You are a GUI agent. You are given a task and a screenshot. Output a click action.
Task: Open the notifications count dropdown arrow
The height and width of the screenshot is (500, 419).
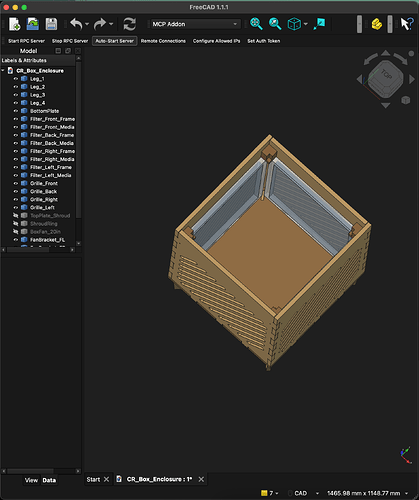pyautogui.click(x=277, y=493)
